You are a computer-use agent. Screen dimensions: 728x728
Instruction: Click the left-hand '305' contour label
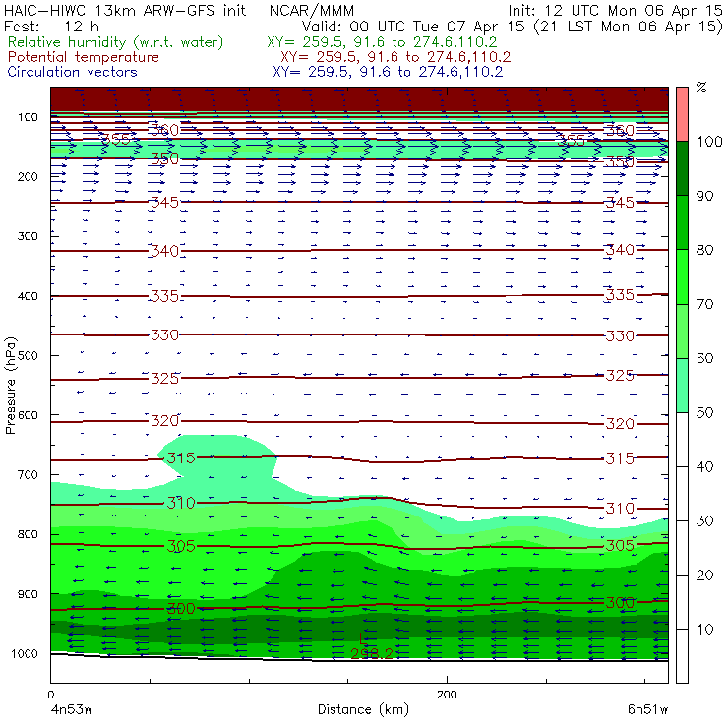[181, 546]
